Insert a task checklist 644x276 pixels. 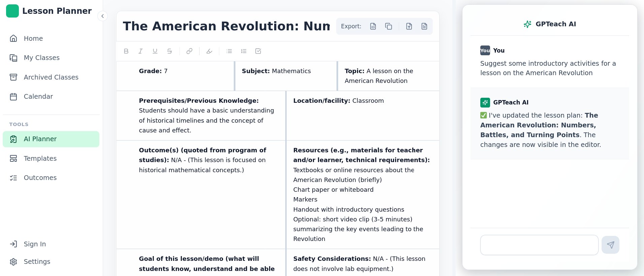258,51
